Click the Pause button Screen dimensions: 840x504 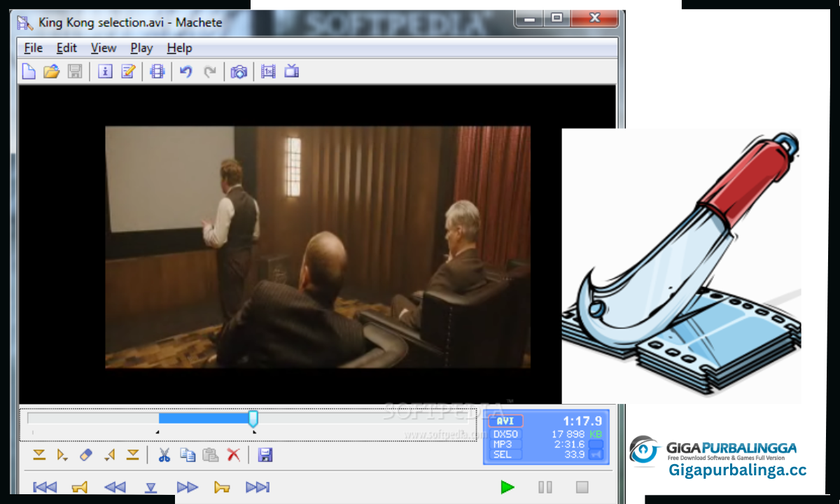545,487
